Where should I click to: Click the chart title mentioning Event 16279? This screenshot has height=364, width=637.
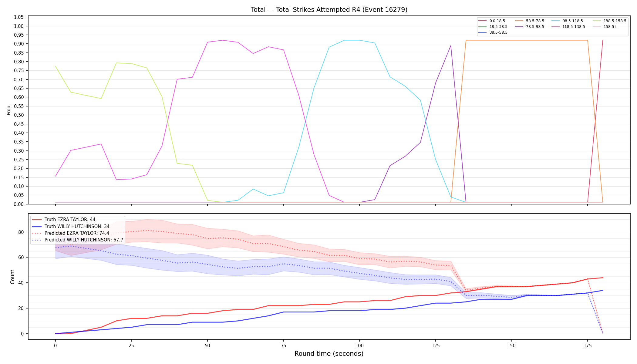(x=329, y=10)
